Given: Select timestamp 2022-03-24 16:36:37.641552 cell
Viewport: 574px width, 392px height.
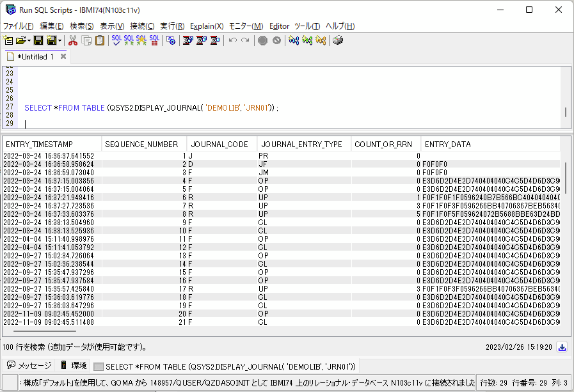Looking at the screenshot, I should click(49, 156).
